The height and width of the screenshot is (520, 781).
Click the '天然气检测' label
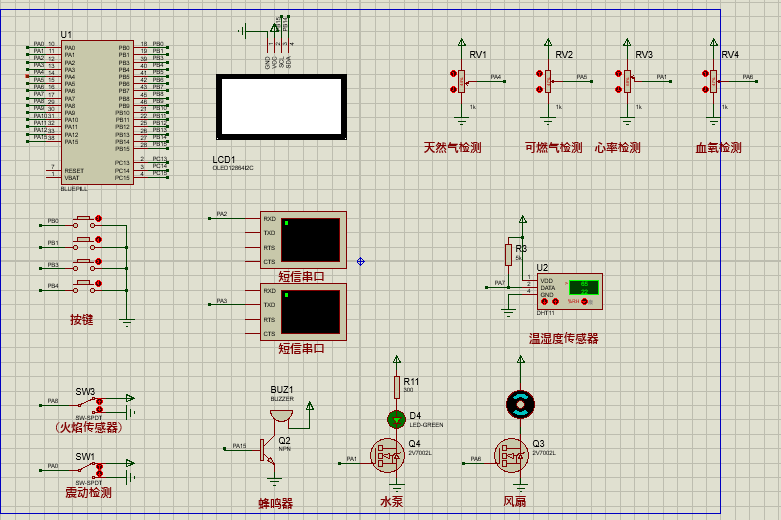point(452,147)
